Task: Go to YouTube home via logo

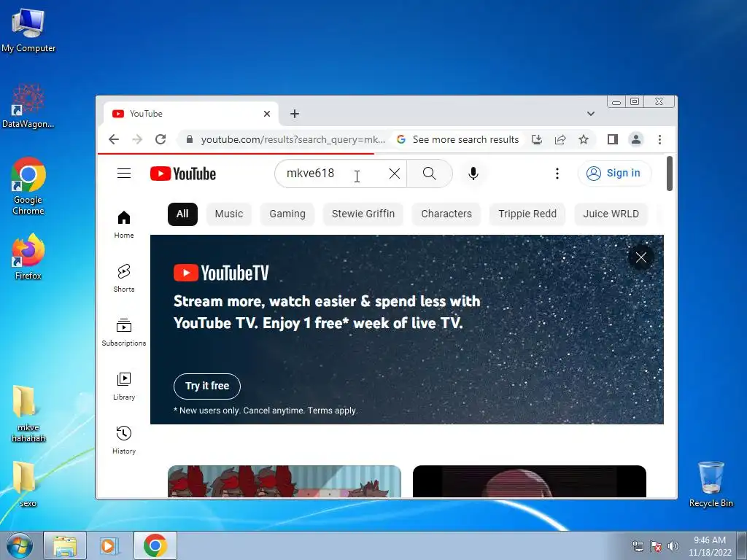Action: tap(183, 174)
